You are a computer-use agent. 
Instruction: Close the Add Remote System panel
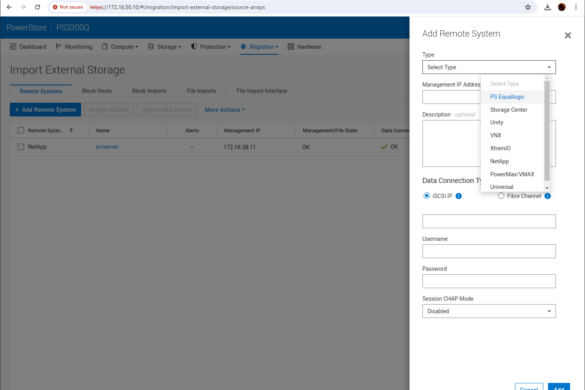567,35
